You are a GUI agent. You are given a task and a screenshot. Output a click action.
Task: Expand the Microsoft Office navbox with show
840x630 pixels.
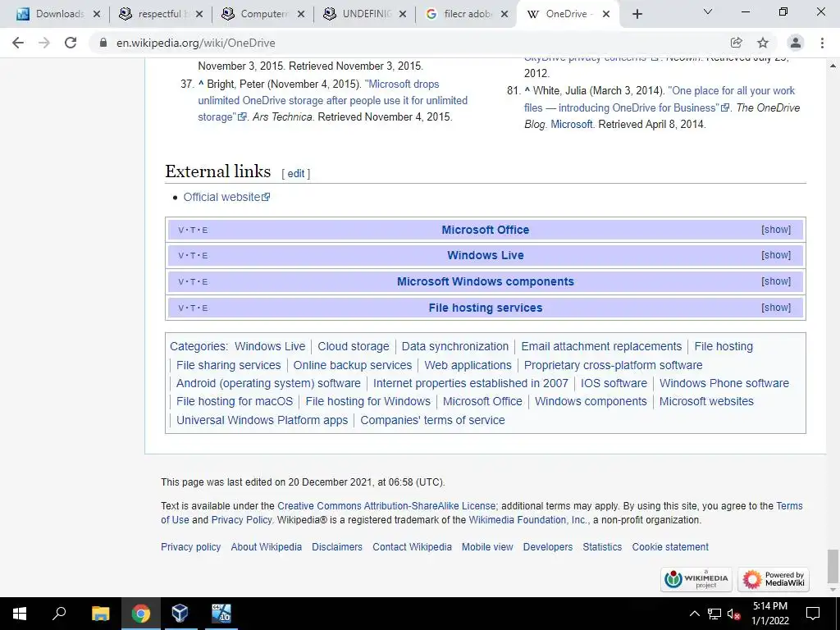pyautogui.click(x=776, y=230)
